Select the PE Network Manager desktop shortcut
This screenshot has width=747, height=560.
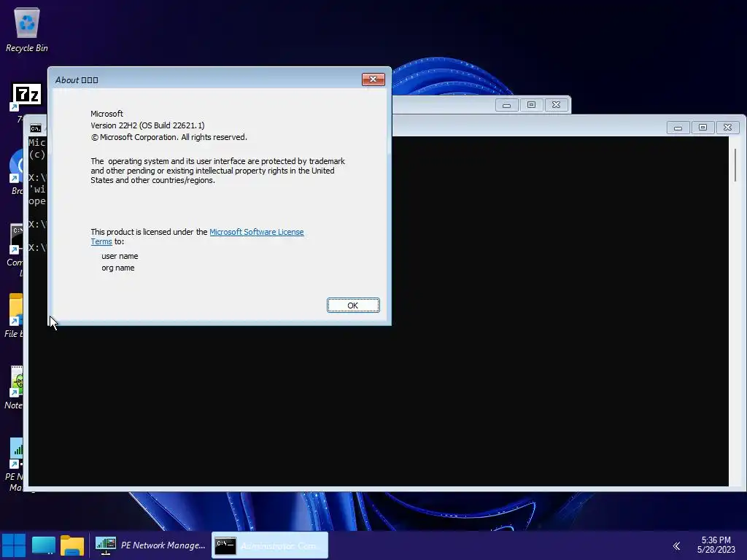click(x=15, y=464)
